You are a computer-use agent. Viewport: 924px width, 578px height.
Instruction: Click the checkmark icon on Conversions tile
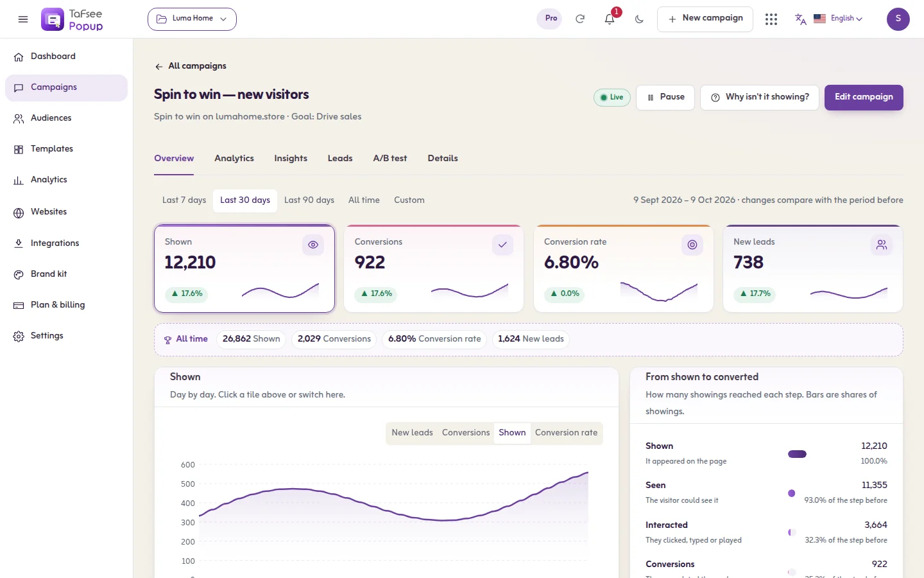click(502, 245)
